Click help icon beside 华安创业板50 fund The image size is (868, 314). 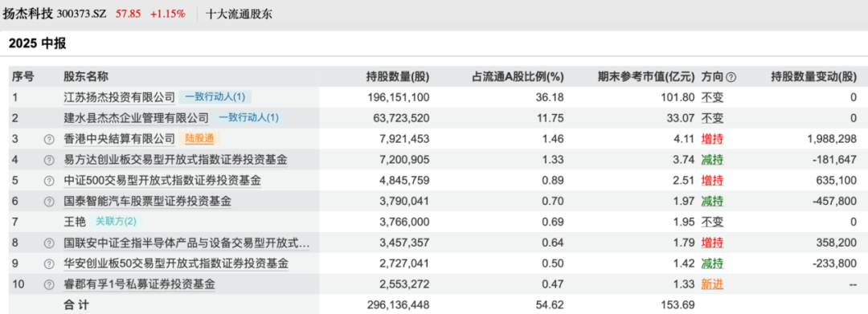coord(49,264)
